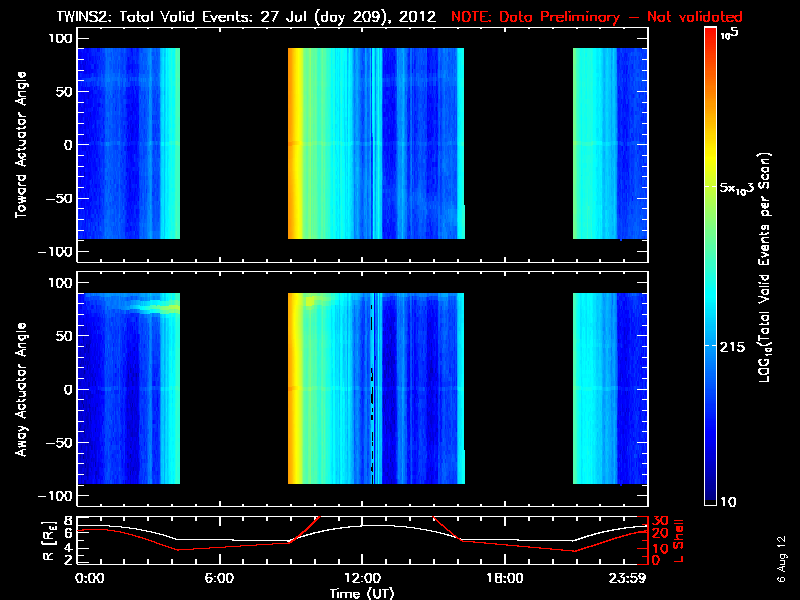Click the red top of the colorbar
The width and height of the screenshot is (800, 600).
[x=710, y=36]
